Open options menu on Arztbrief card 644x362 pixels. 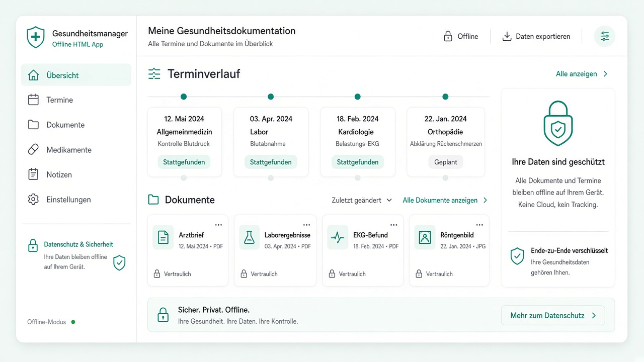218,225
